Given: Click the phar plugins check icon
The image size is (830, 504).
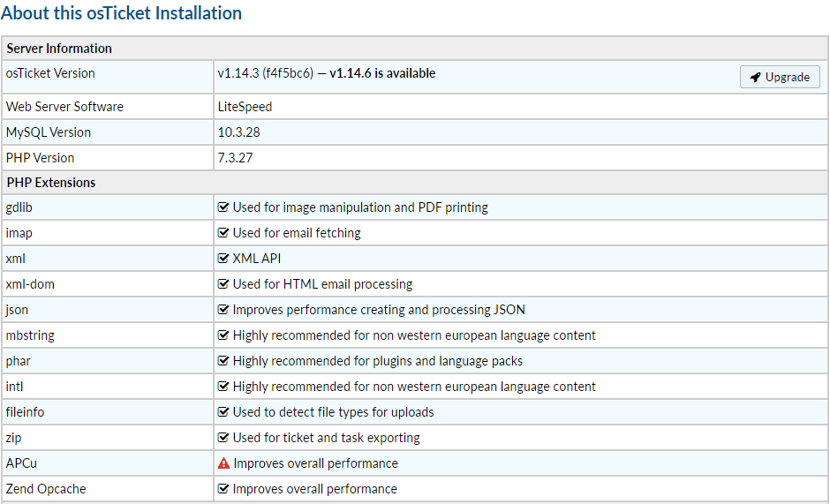Looking at the screenshot, I should pyautogui.click(x=223, y=361).
